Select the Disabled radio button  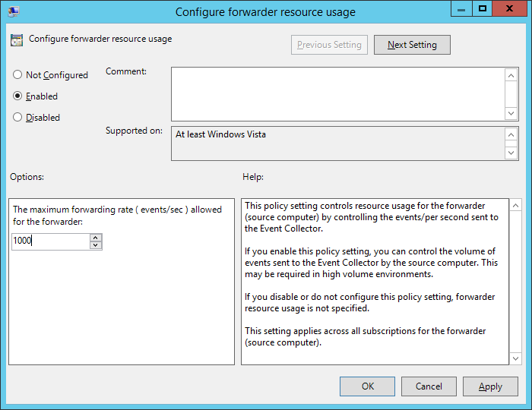coord(17,117)
